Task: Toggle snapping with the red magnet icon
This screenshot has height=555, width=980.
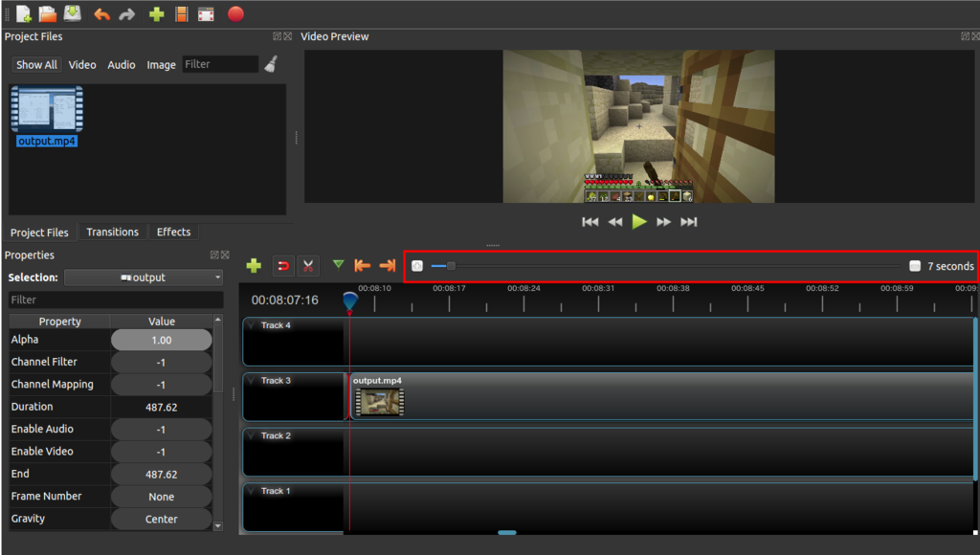Action: click(x=283, y=266)
